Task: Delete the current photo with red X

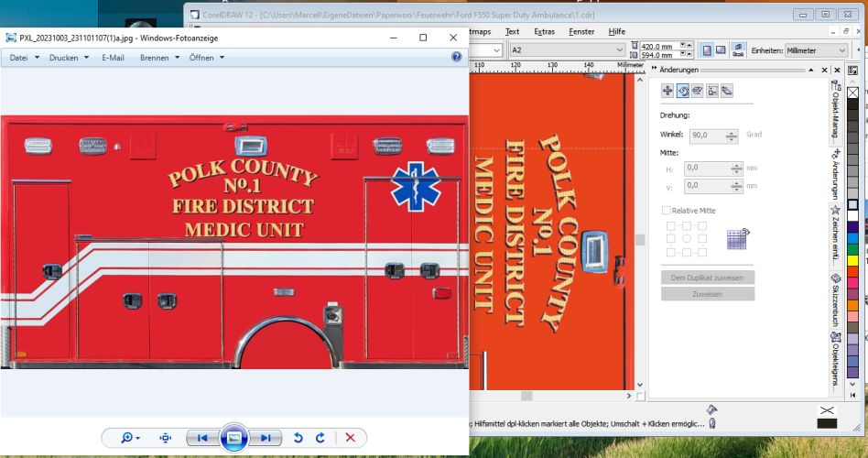Action: tap(350, 438)
